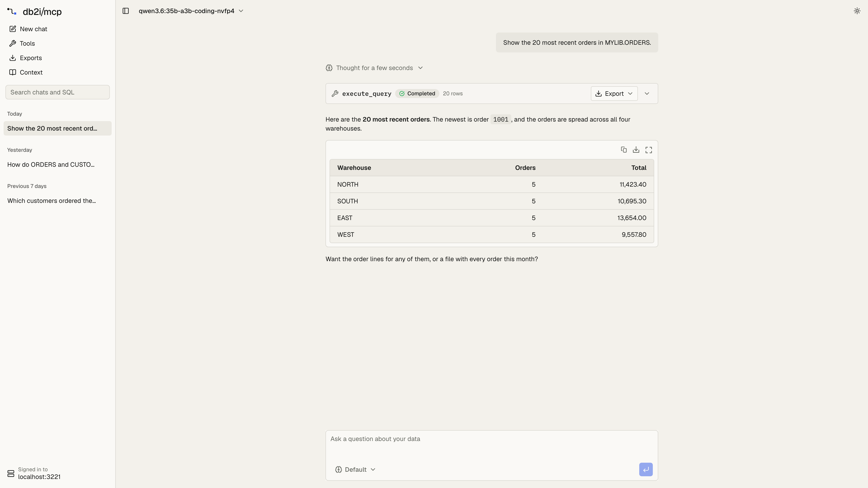Click the total value 13,654.00
Image resolution: width=868 pixels, height=488 pixels.
click(x=632, y=218)
